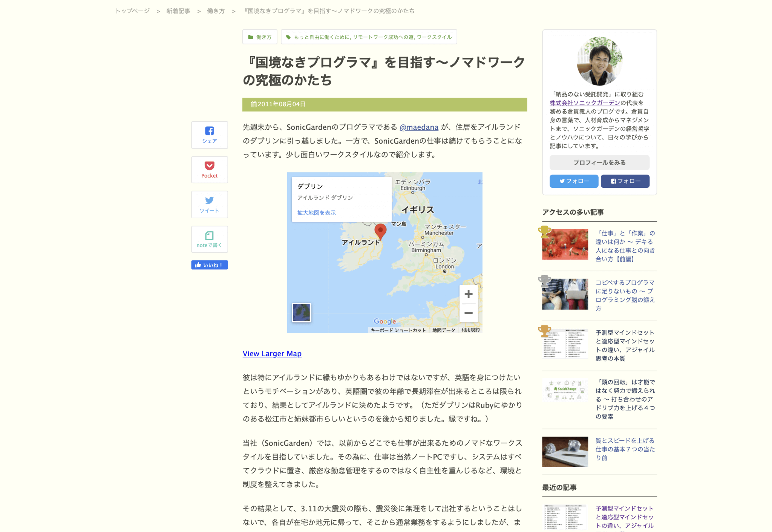Go to トップページ in the breadcrumb
The height and width of the screenshot is (532, 772).
tap(132, 11)
